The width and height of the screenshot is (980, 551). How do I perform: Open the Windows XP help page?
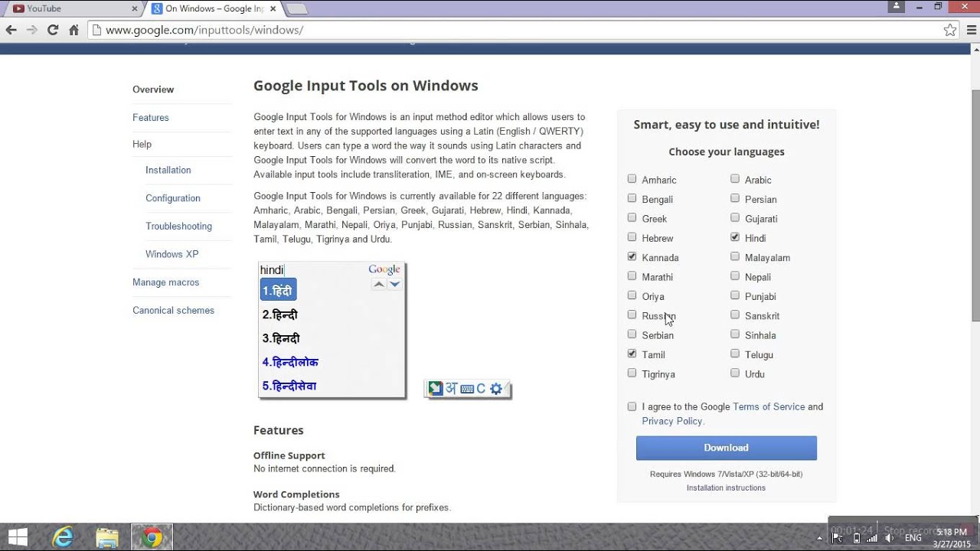171,254
